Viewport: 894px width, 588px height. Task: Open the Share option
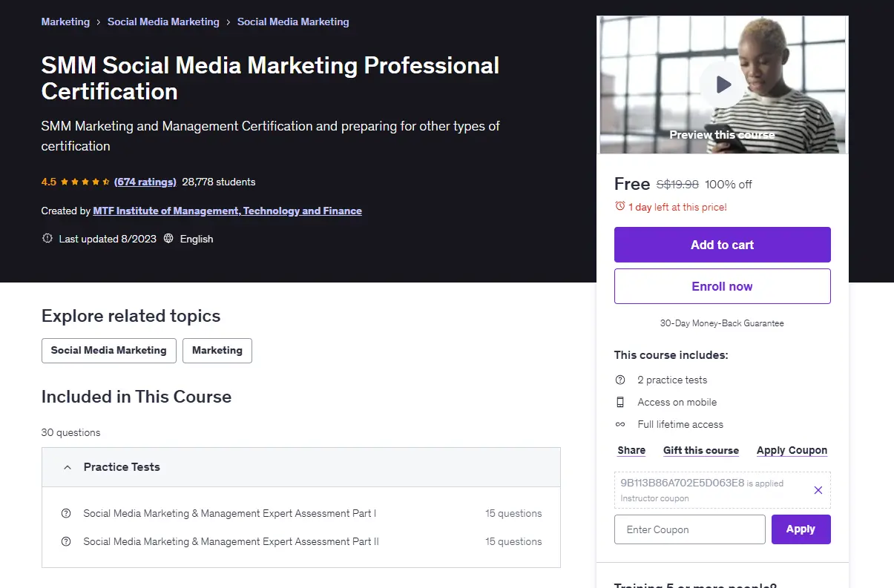click(x=631, y=450)
